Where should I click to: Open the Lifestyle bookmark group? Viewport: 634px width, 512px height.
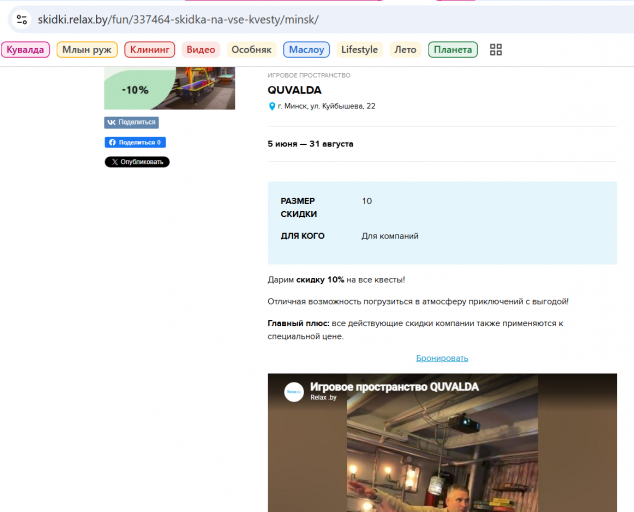pos(359,50)
